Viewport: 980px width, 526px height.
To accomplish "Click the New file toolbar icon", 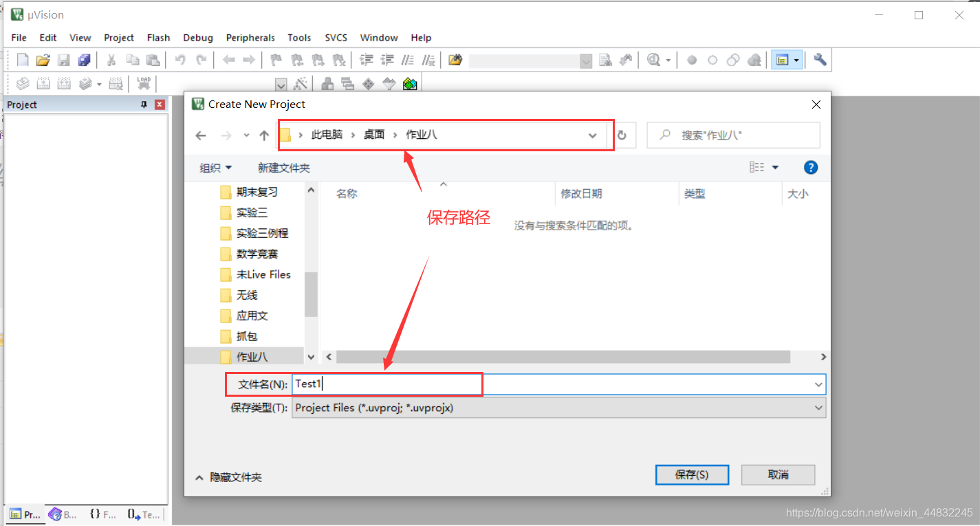I will coord(23,60).
